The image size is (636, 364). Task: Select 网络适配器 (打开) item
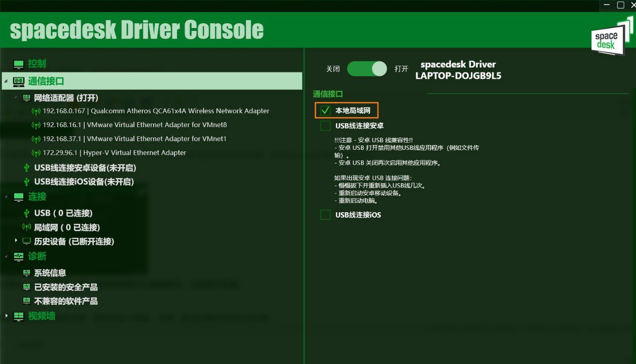coord(66,98)
